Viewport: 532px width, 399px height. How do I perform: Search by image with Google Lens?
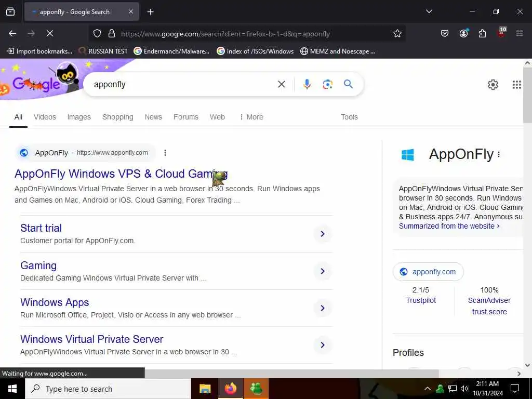tap(327, 84)
